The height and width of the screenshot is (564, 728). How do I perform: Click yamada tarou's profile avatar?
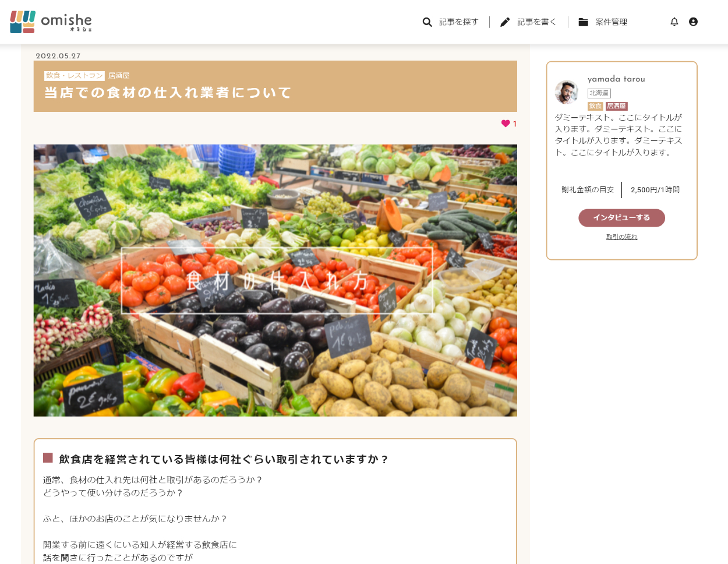tap(567, 92)
